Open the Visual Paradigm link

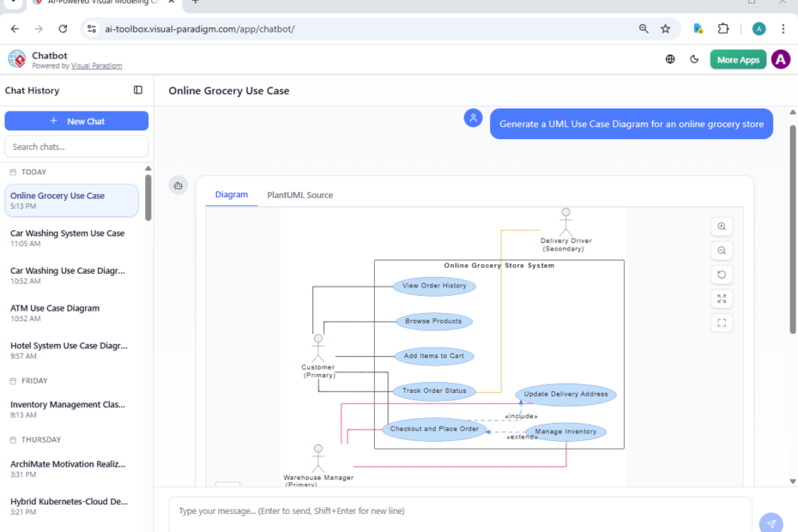click(x=96, y=65)
